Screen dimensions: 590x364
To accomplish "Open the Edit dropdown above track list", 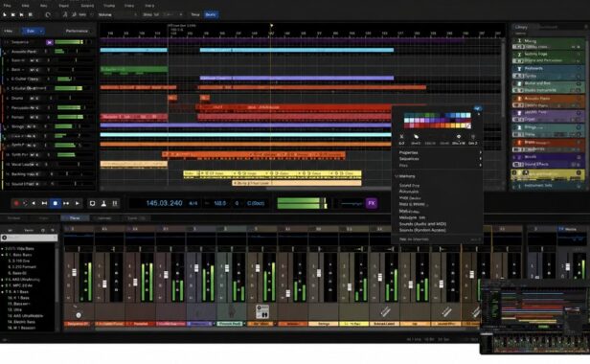I will (34, 31).
